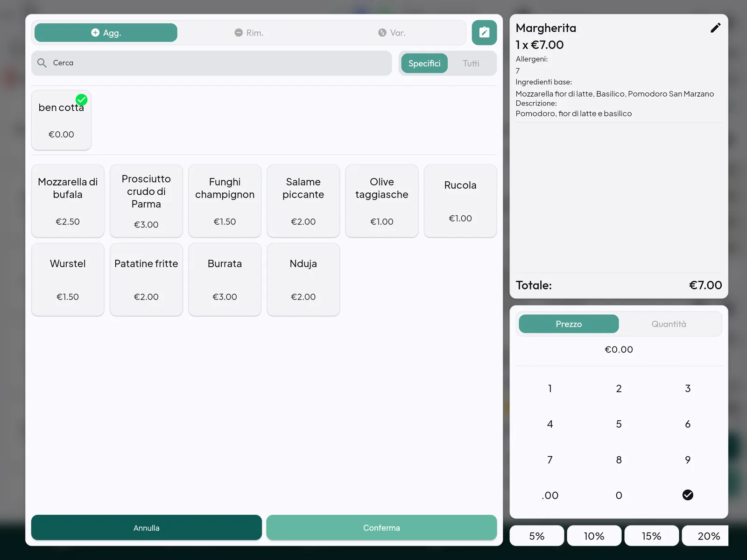Switch filter to Specifici

click(x=424, y=64)
